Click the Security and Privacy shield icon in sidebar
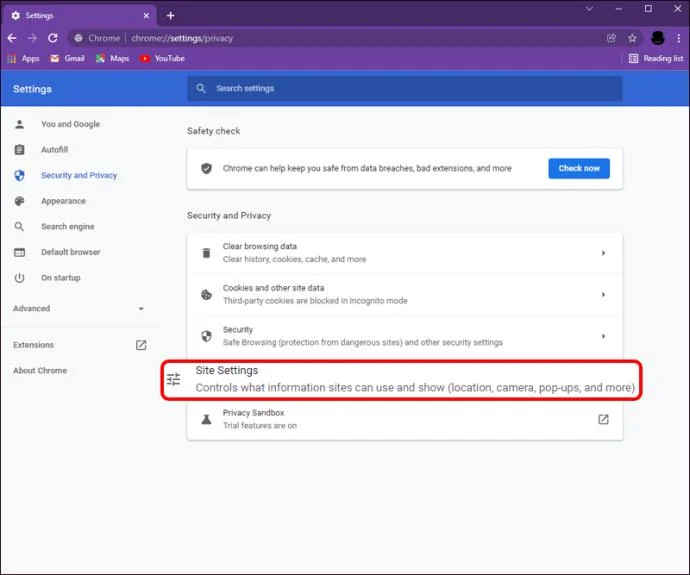This screenshot has width=690, height=575. [x=19, y=176]
